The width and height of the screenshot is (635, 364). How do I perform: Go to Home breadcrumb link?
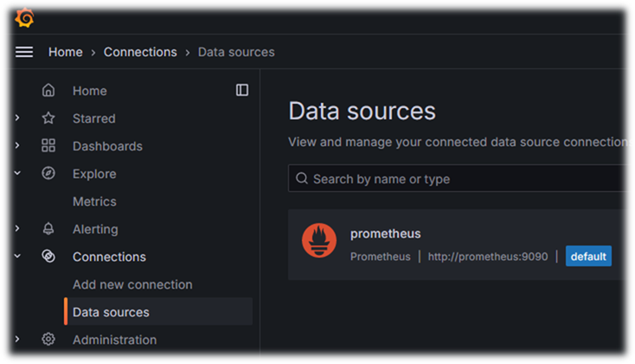(x=65, y=52)
